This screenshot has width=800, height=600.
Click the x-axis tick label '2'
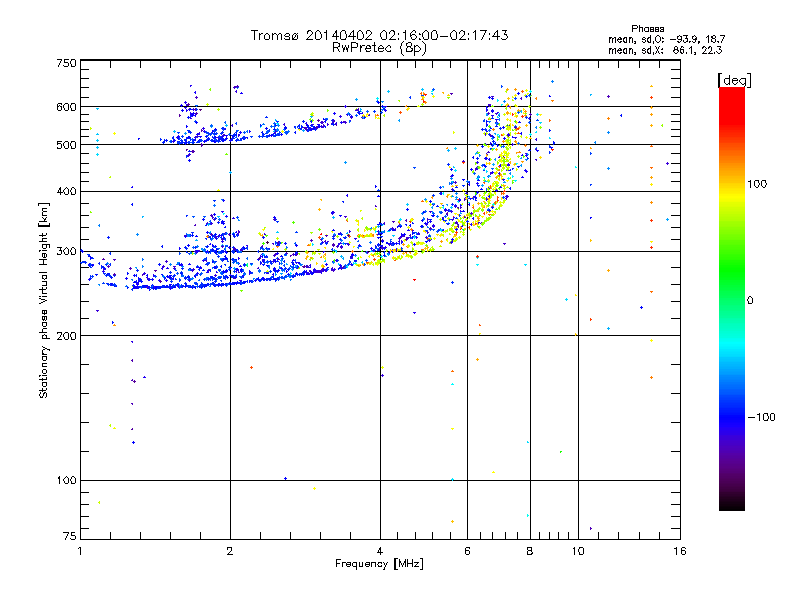[230, 551]
